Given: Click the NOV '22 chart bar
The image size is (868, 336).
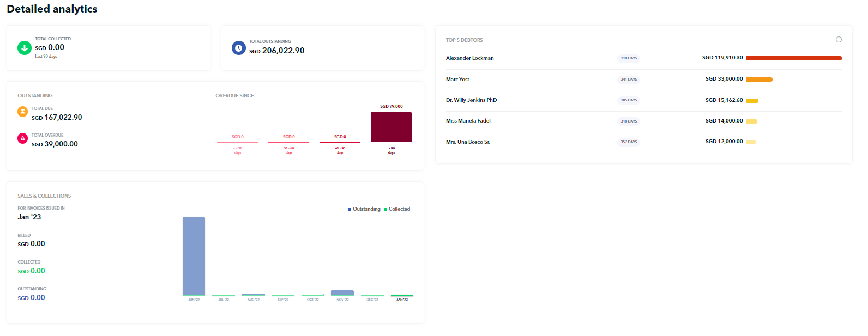Looking at the screenshot, I should coord(342,293).
